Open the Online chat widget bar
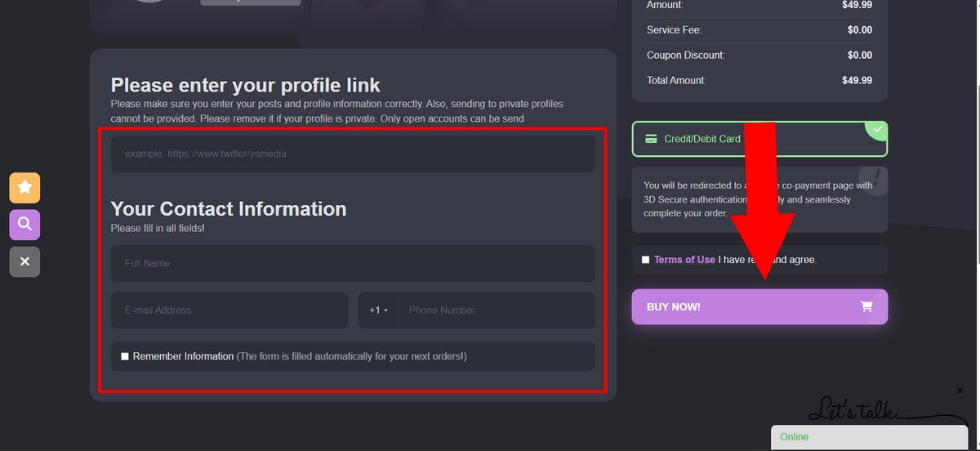The image size is (980, 451). [869, 437]
